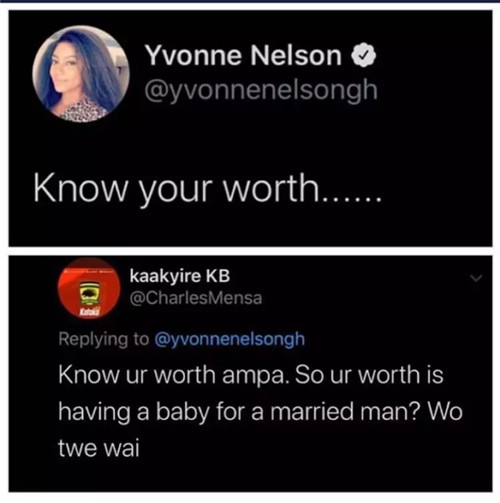Screen dimensions: 500x503
Task: Open the kaakyire KB red profile avatar
Action: (89, 289)
